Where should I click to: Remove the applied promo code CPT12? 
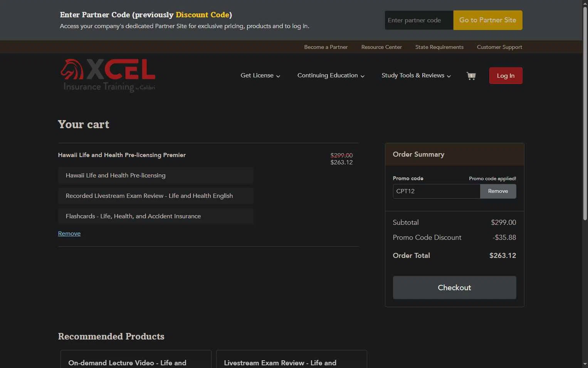coord(498,191)
